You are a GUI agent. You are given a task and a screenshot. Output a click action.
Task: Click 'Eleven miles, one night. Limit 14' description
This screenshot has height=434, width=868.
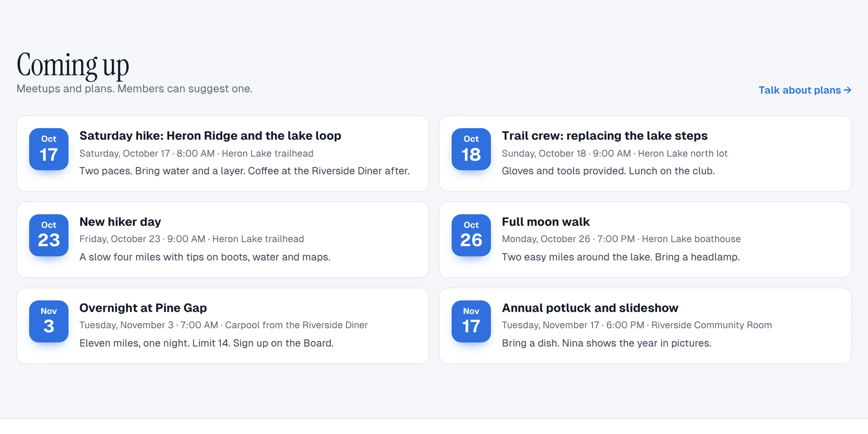point(206,343)
